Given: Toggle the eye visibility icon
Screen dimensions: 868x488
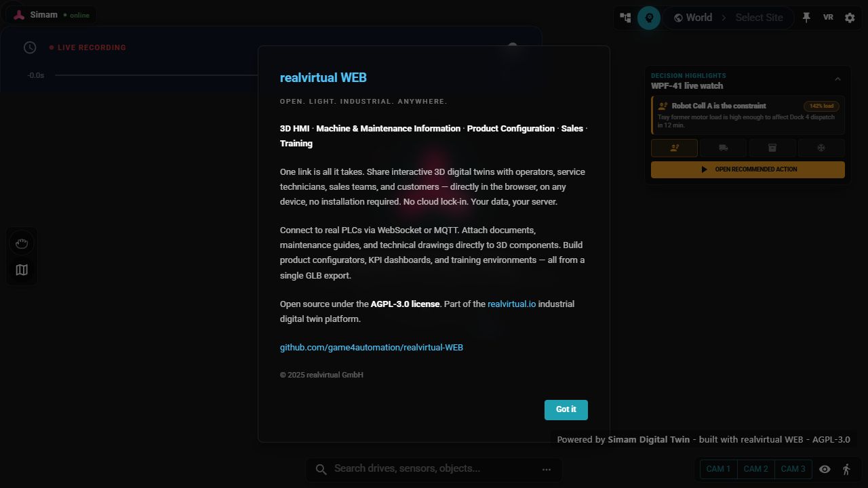Looking at the screenshot, I should (x=825, y=469).
